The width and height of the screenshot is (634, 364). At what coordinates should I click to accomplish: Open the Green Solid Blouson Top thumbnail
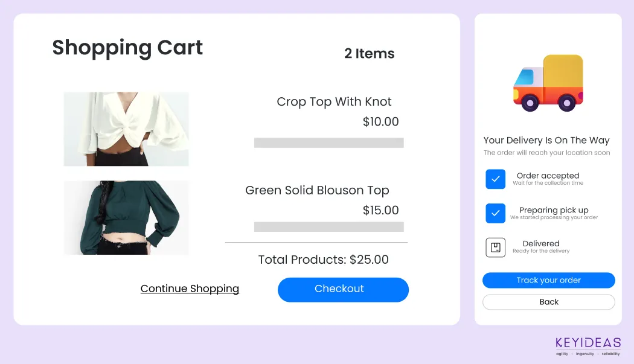tap(126, 217)
